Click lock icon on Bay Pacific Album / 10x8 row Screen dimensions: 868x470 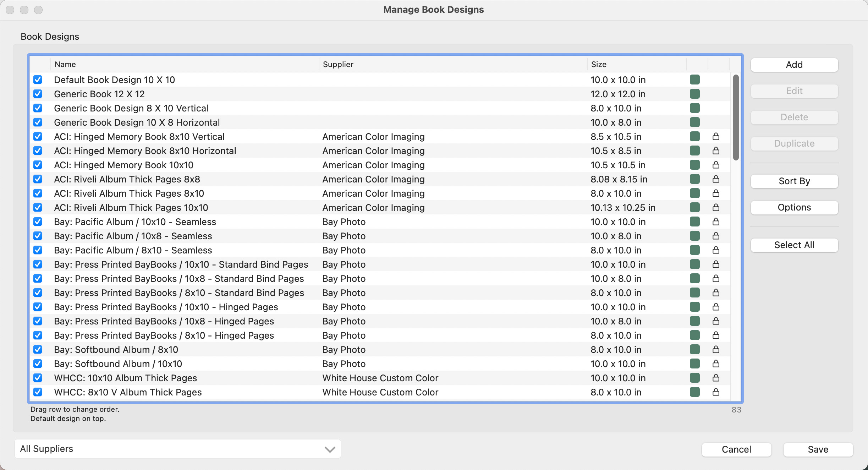click(x=716, y=236)
